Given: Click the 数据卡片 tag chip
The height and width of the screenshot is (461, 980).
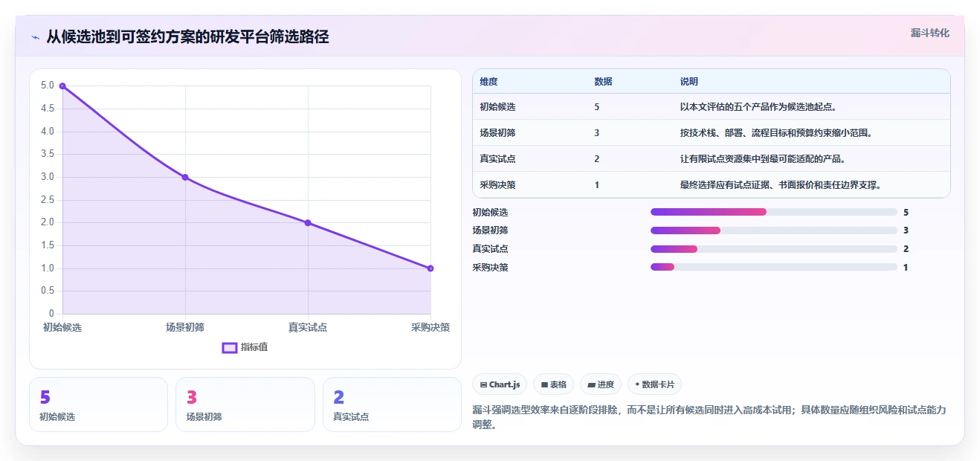Looking at the screenshot, I should (x=654, y=384).
